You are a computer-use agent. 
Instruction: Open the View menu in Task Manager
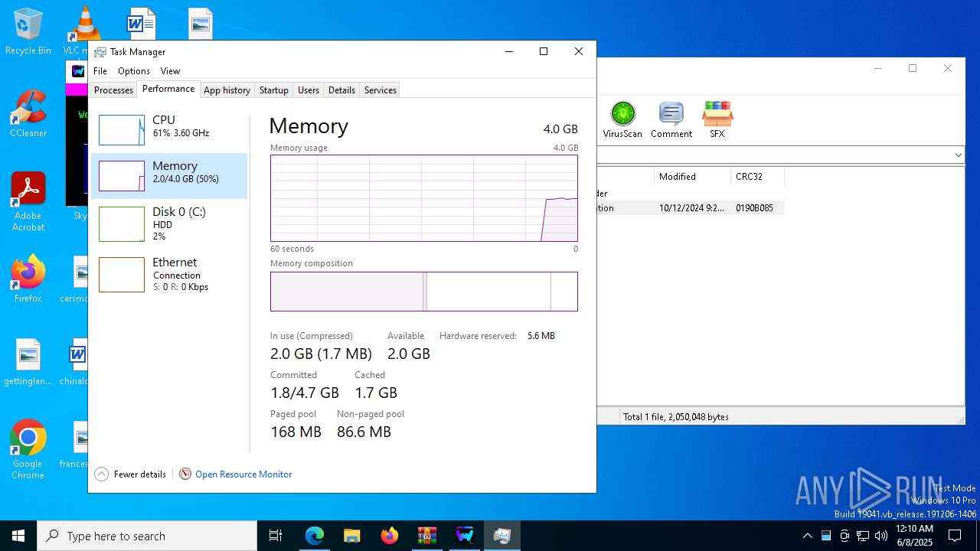[x=170, y=71]
